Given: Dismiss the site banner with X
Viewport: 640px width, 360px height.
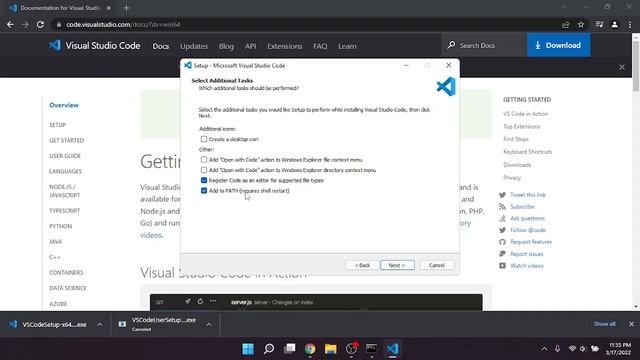Looking at the screenshot, I should pyautogui.click(x=622, y=67).
